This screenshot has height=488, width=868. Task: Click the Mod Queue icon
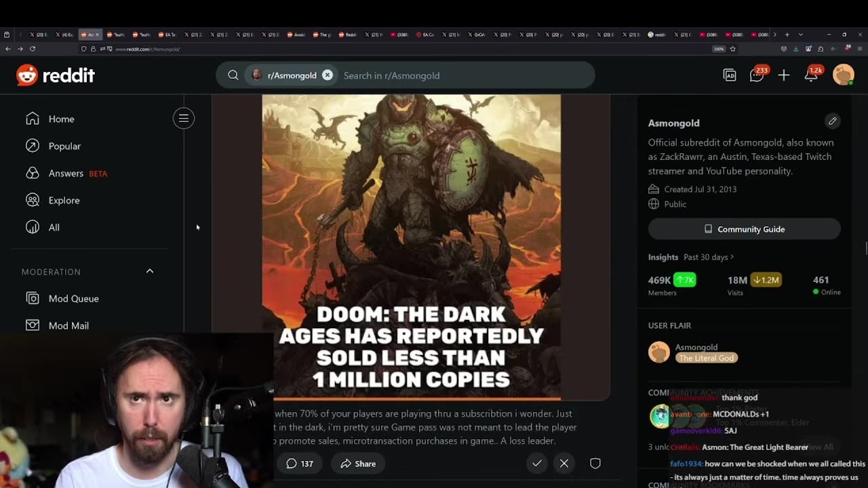33,298
